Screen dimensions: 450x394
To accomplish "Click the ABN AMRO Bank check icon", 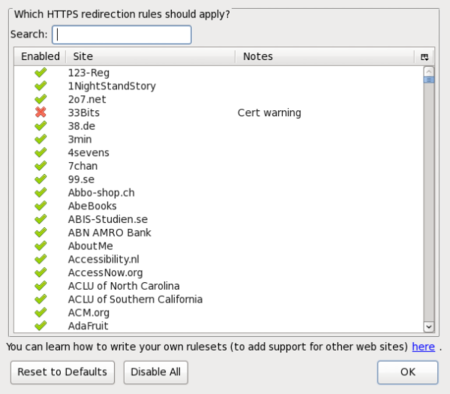I will click(x=41, y=232).
